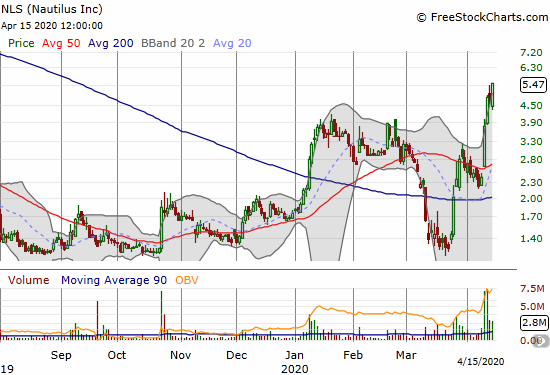Click the 4.50 price axis label
The image size is (550, 375).
tap(531, 106)
